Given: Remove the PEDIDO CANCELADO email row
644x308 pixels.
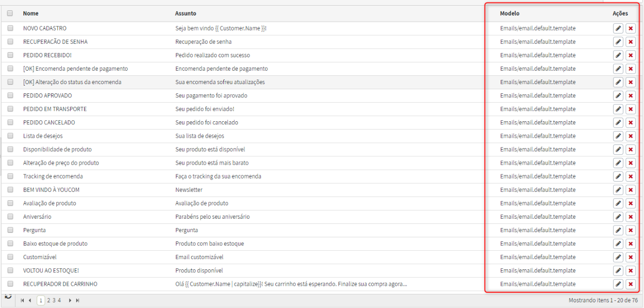Looking at the screenshot, I should coord(631,123).
